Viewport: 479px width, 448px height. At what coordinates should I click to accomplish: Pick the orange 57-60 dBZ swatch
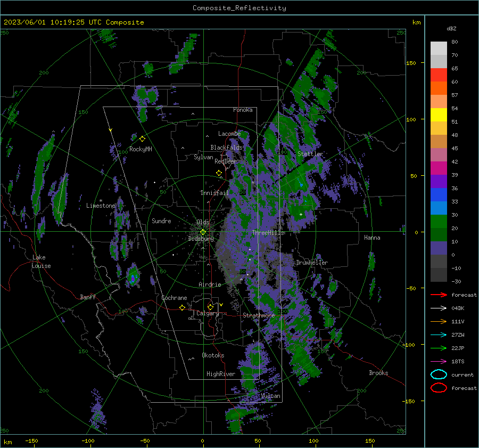coord(439,88)
